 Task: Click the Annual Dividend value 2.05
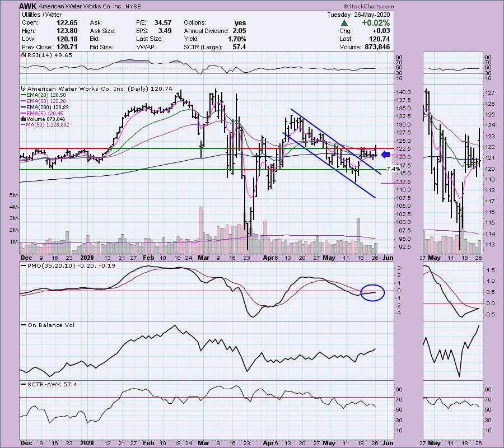click(x=240, y=31)
